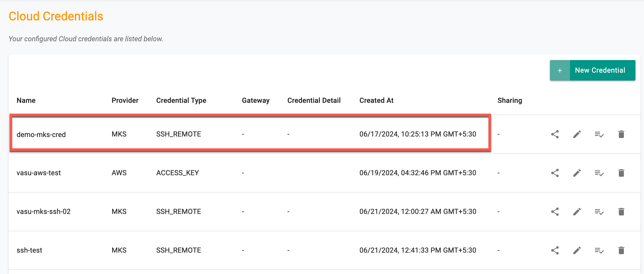Screen dimensions: 644x274
Task: Click the AWS provider cell
Action: coord(119,173)
